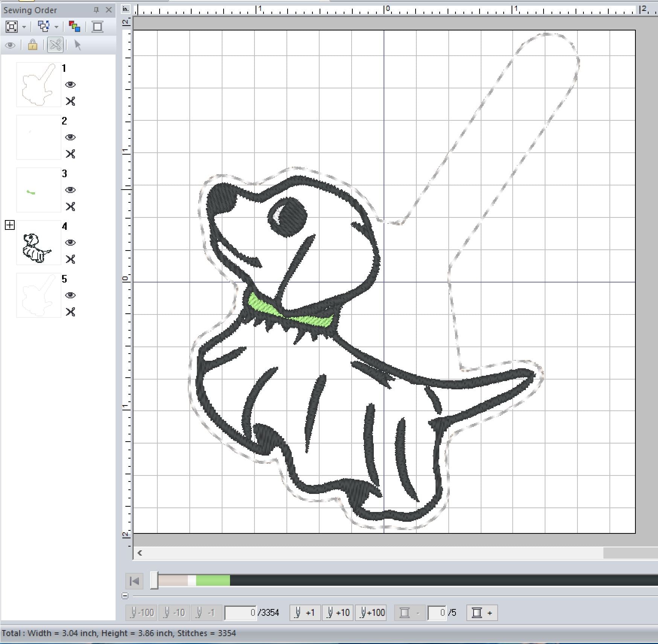Step forward one stitch with +1

point(305,613)
